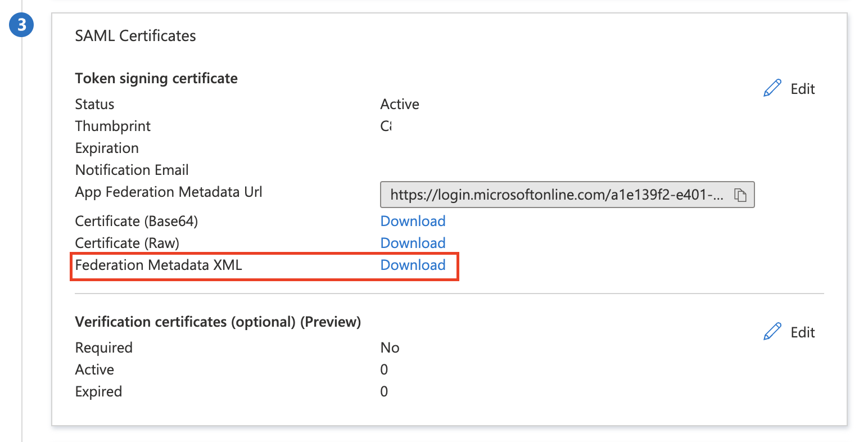The height and width of the screenshot is (442, 868).
Task: Download the Certificate (Raw) file
Action: (x=413, y=243)
